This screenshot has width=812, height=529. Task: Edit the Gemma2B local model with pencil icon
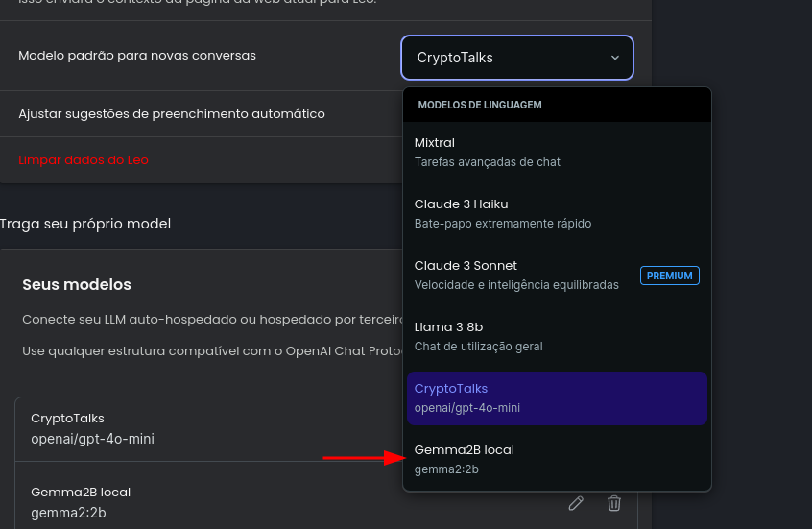tap(576, 503)
